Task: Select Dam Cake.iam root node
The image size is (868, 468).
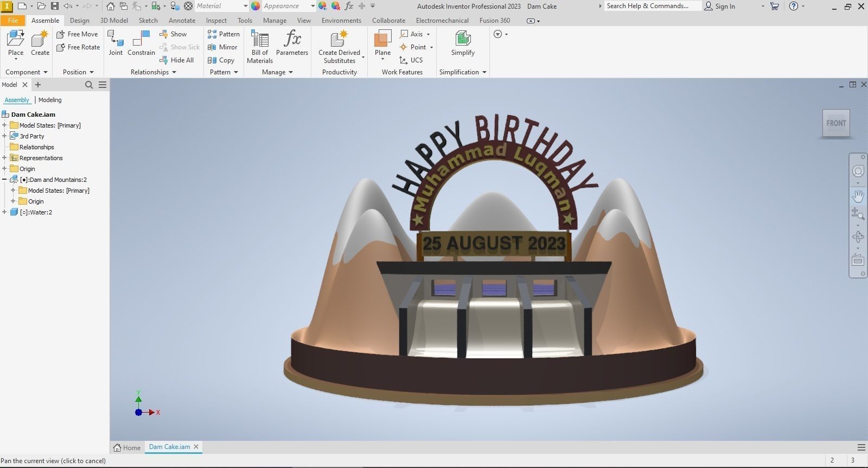Action: (29, 115)
